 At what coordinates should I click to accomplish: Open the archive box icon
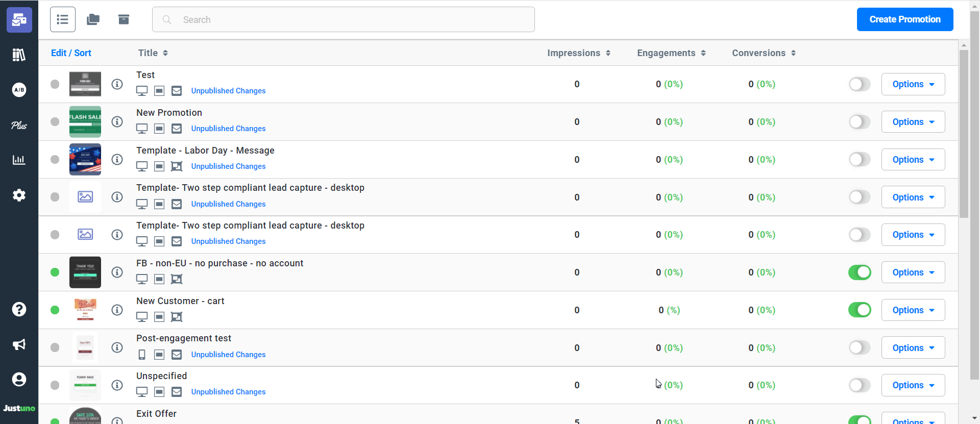point(124,19)
